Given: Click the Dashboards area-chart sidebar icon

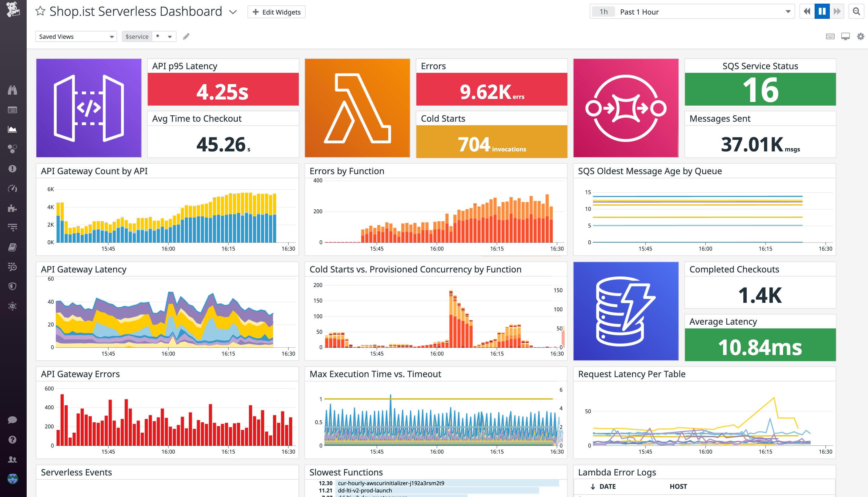Looking at the screenshot, I should [13, 129].
